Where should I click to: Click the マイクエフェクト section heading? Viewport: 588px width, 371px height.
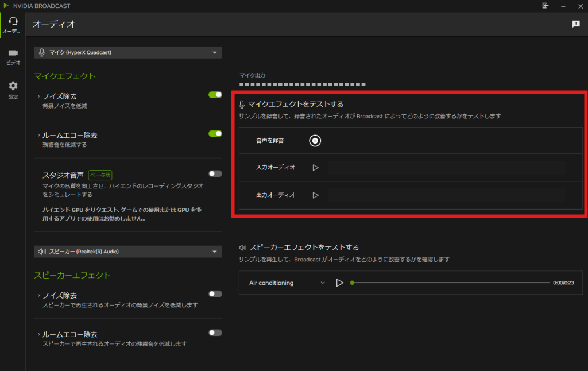coord(65,76)
